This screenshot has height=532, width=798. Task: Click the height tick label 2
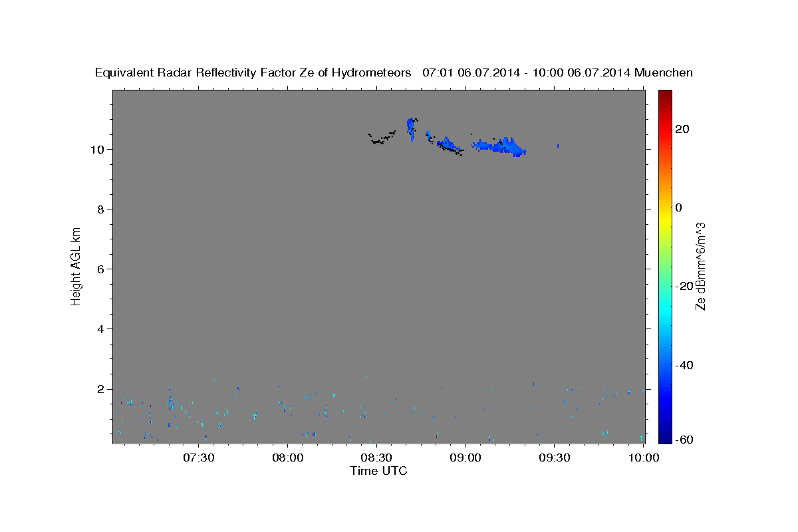101,389
